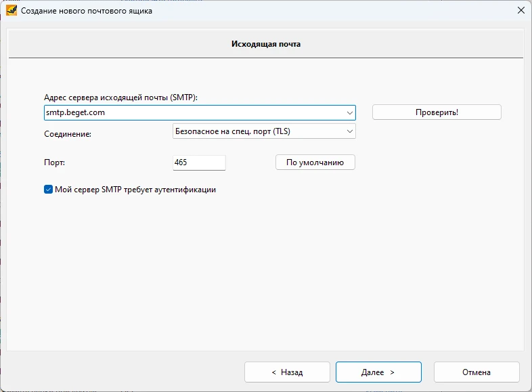
Task: Proceed with the 'Далее >' button
Action: (378, 372)
